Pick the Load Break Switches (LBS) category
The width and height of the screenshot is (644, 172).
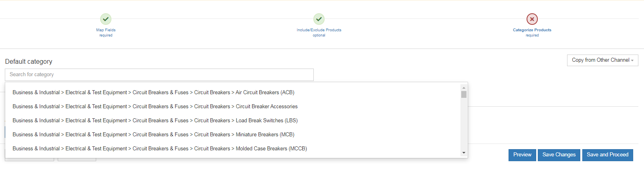(155, 121)
